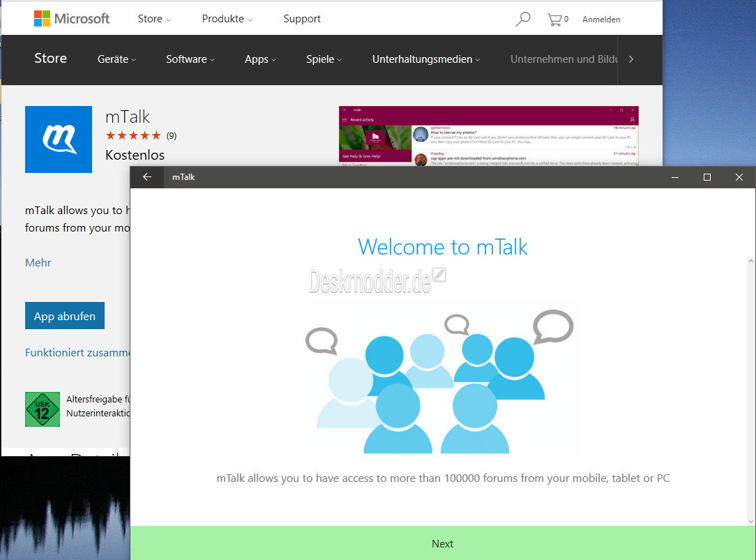
Task: Open Unternehmen und Bildung menu item
Action: [564, 59]
